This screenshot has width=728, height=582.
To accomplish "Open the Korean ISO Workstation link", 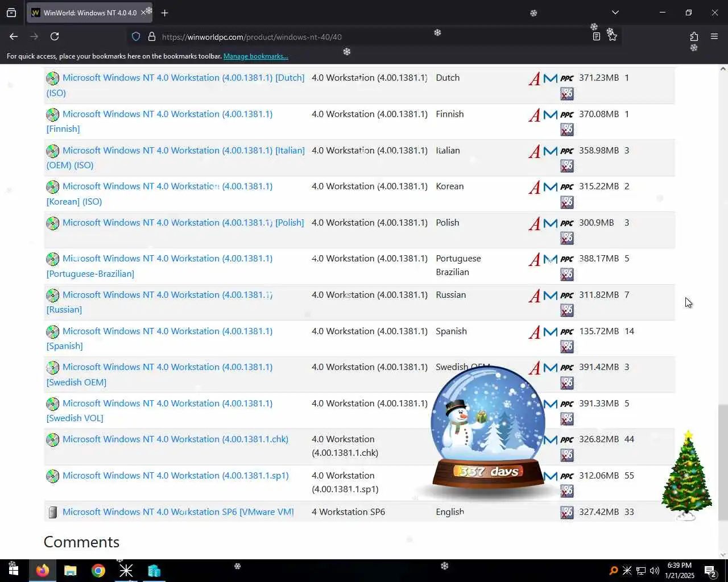I will (x=159, y=194).
